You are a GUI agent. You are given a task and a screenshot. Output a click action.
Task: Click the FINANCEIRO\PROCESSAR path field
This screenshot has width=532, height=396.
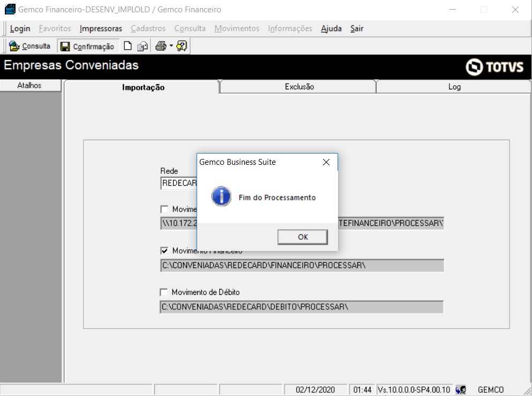[x=302, y=265]
